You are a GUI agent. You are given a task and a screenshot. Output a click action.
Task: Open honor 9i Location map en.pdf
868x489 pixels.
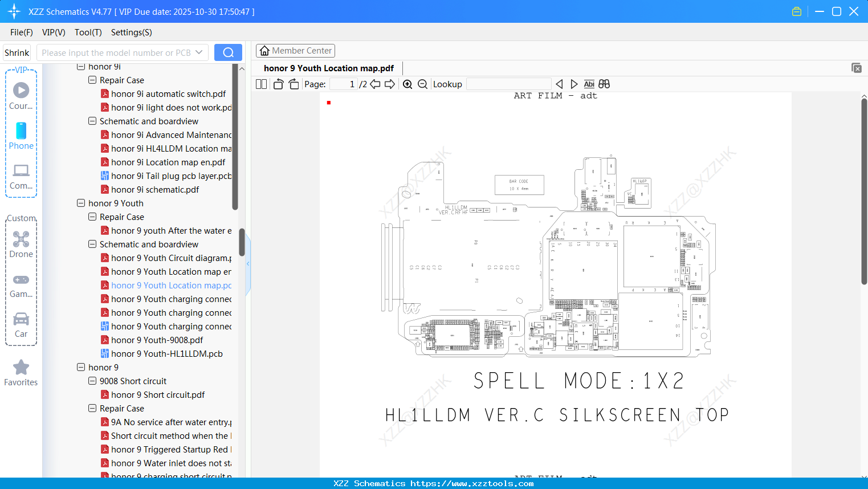163,162
